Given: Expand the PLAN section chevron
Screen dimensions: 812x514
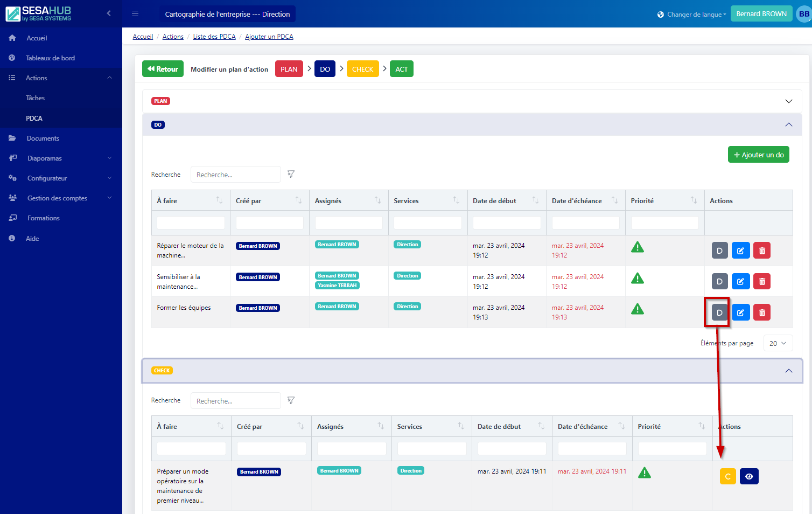Looking at the screenshot, I should (788, 101).
